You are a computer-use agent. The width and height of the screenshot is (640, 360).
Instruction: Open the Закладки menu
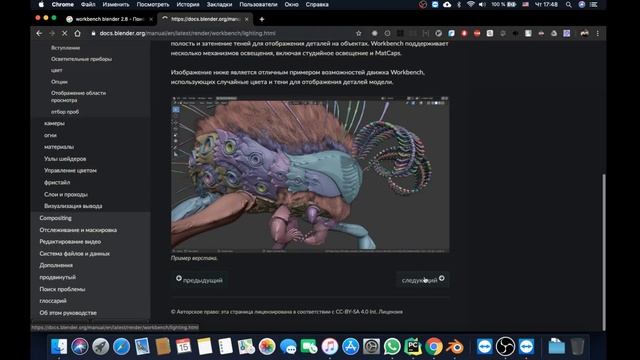coord(219,4)
